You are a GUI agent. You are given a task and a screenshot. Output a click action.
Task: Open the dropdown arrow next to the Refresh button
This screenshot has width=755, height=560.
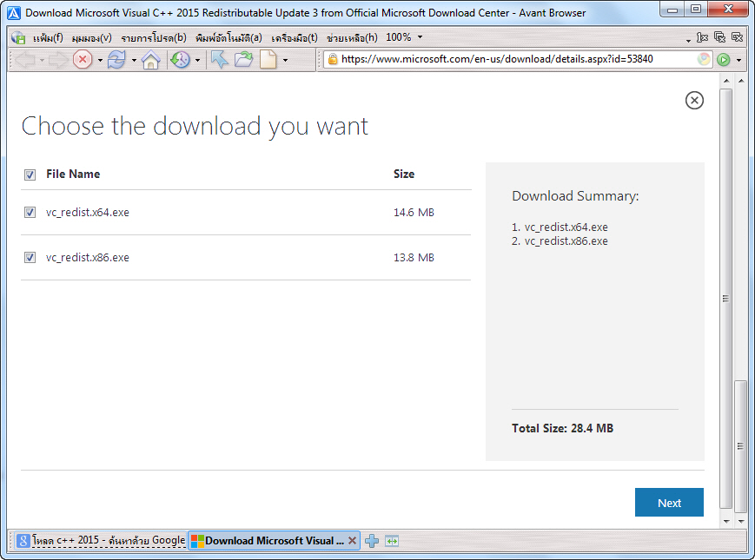pos(134,61)
